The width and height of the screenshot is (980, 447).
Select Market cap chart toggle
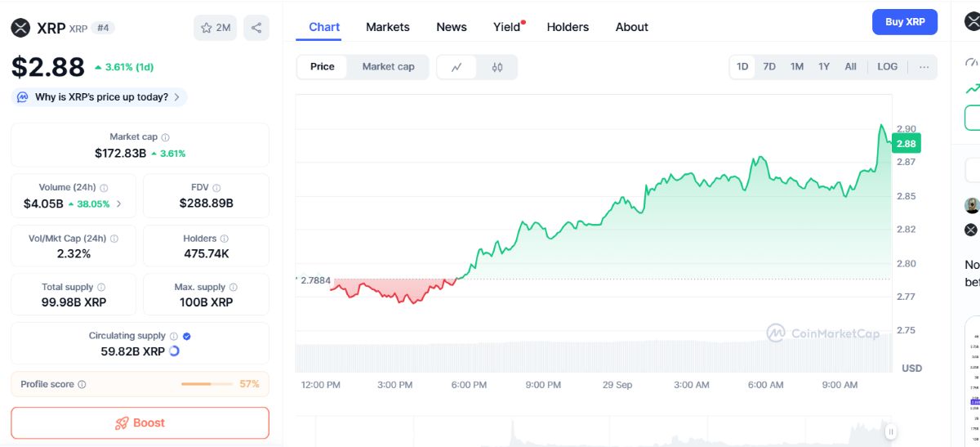click(x=389, y=67)
